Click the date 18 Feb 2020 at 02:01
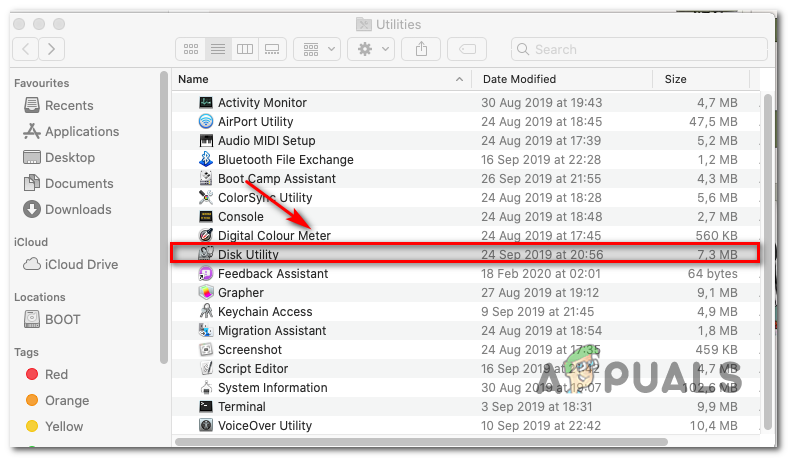 point(541,273)
